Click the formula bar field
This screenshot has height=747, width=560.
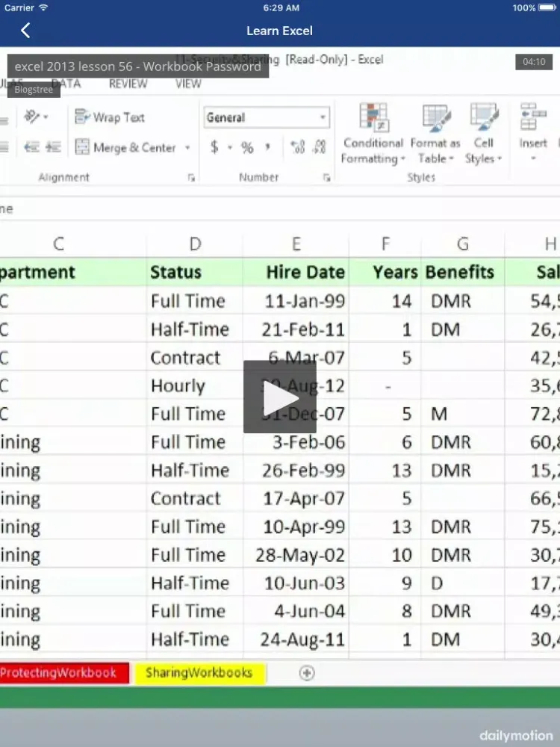(280, 208)
